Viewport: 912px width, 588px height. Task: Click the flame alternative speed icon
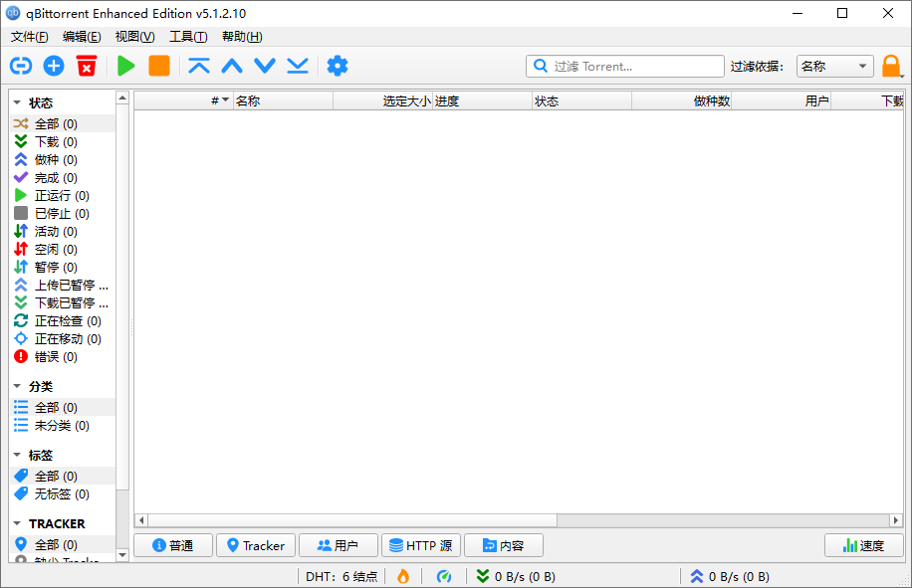point(403,575)
